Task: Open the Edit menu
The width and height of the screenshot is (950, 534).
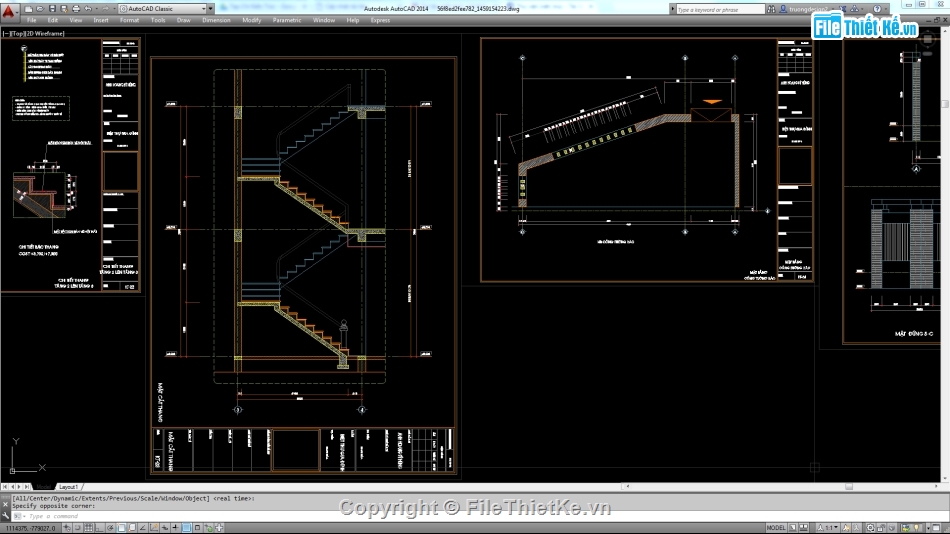Action: 53,20
